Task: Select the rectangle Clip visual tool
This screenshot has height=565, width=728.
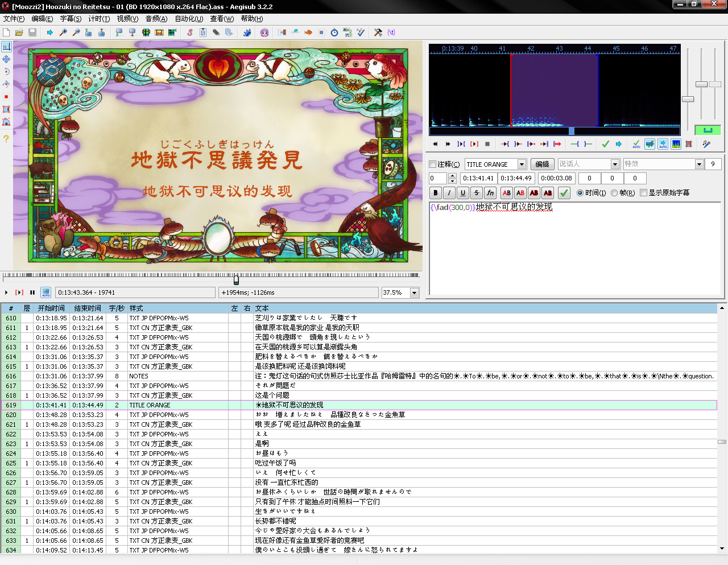Action: click(6, 109)
